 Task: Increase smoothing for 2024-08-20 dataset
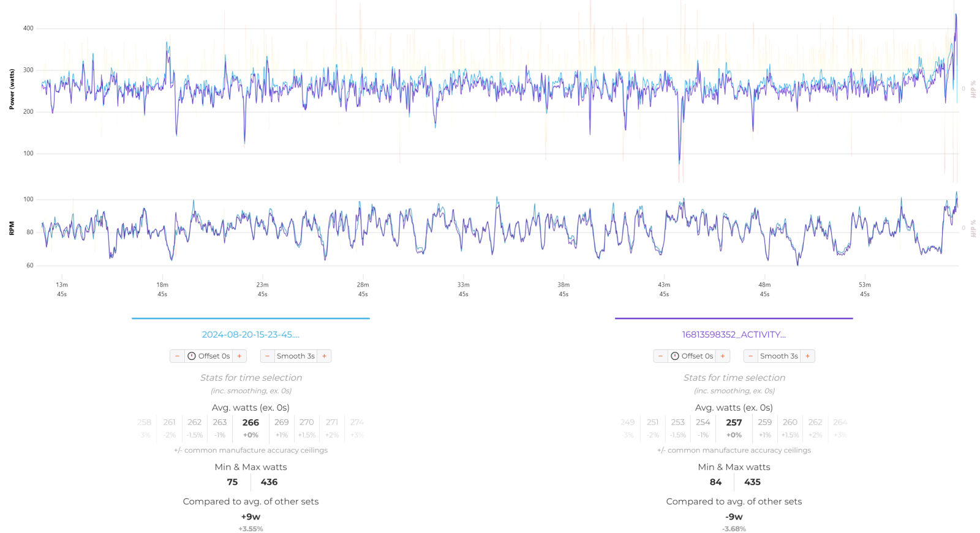[x=324, y=356]
